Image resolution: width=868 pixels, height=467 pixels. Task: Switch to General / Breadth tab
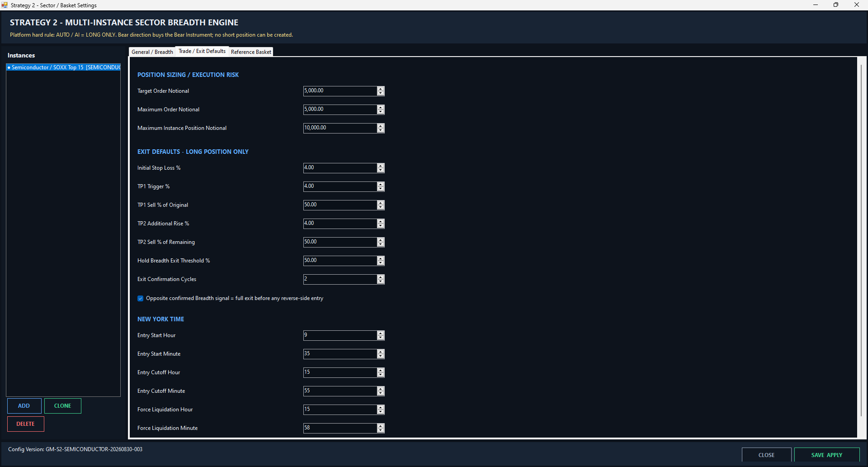tap(152, 52)
